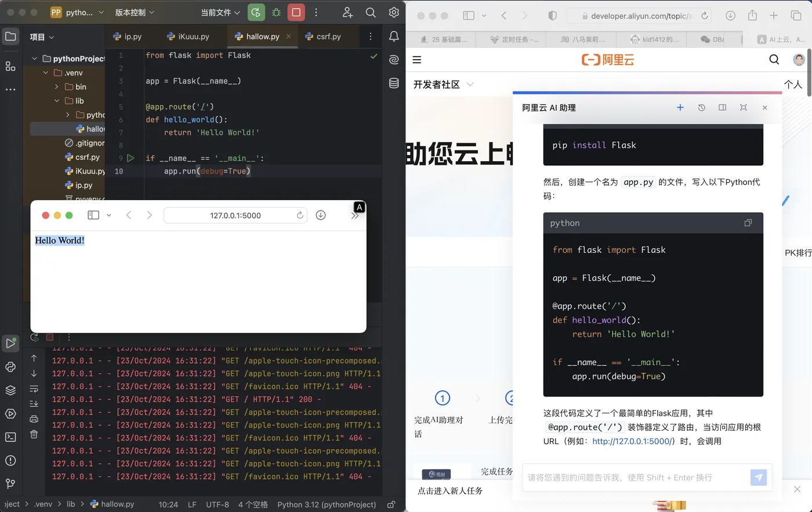
Task: Open Search Everywhere magnifier in PyCharm
Action: 371,12
